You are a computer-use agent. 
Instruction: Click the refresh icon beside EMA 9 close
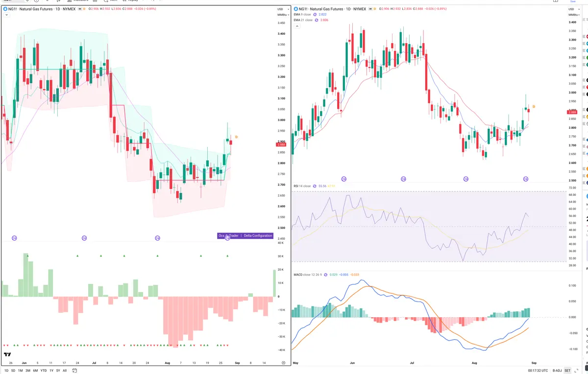[315, 15]
